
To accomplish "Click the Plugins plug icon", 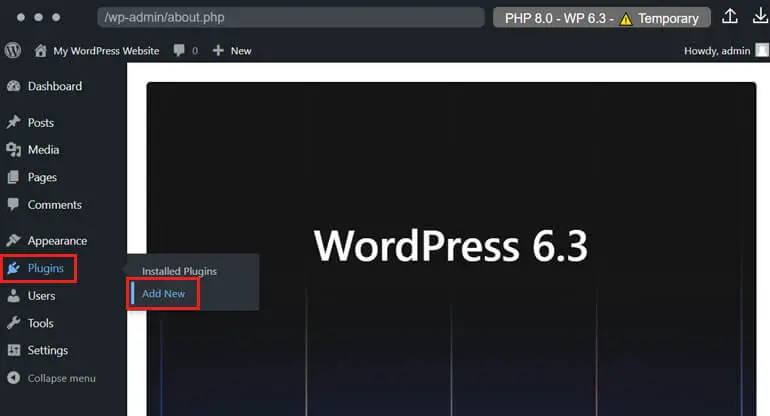I will click(14, 268).
